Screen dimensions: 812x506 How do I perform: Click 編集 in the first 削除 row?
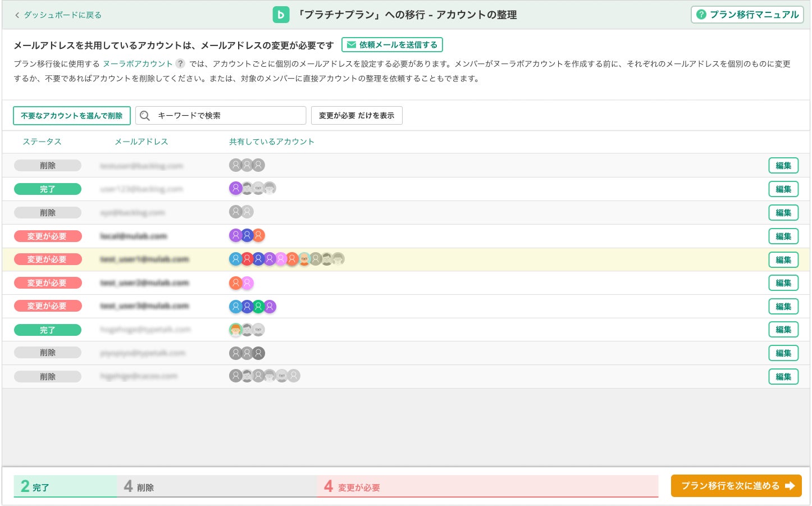coord(783,166)
